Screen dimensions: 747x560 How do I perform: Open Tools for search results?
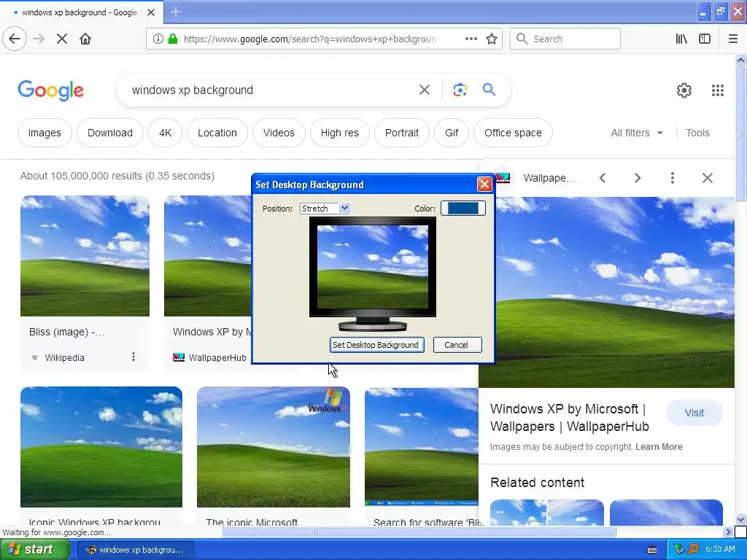click(697, 133)
